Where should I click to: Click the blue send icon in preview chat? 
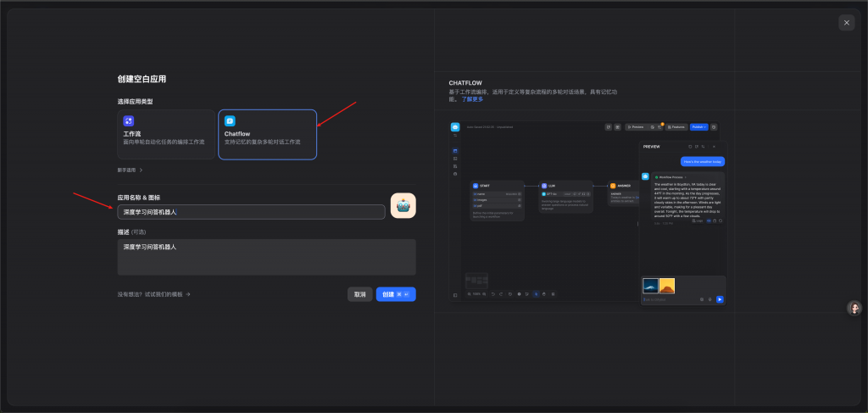click(x=720, y=299)
